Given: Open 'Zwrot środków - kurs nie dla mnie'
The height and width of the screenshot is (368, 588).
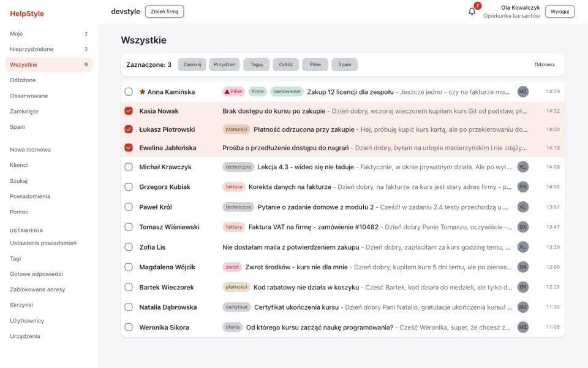Looking at the screenshot, I should pyautogui.click(x=296, y=267).
